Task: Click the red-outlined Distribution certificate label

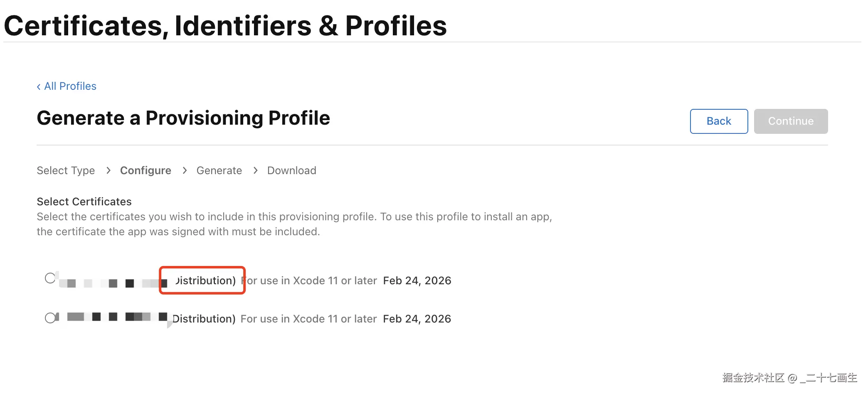Action: pyautogui.click(x=205, y=281)
